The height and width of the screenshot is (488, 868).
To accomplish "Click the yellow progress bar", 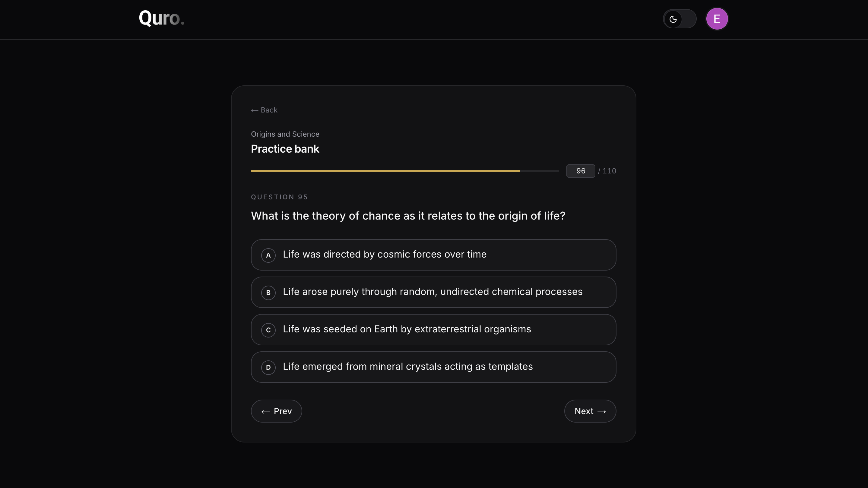I will [x=385, y=171].
